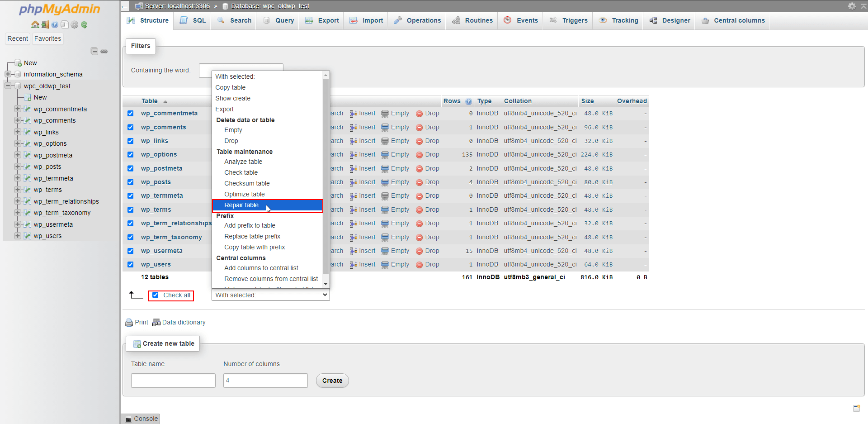The height and width of the screenshot is (424, 868).
Task: Open the Export tab
Action: coord(322,21)
